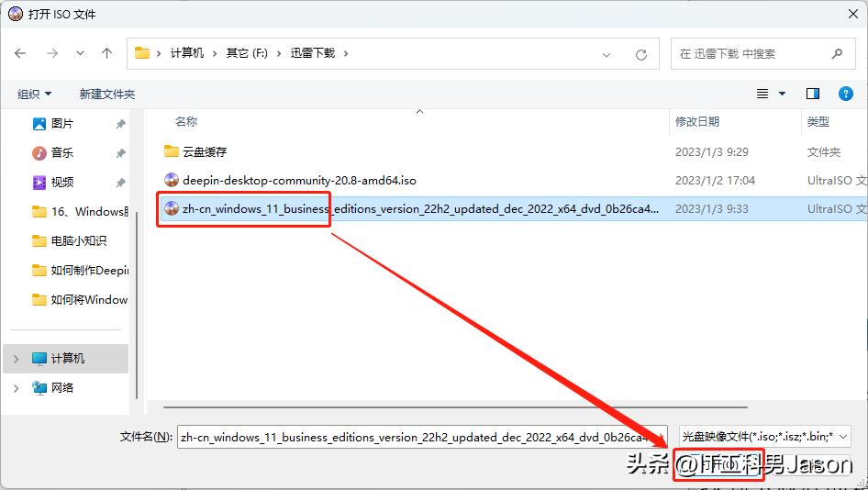Open the 如何将Window folder in sidebar
This screenshot has width=868, height=490.
[80, 299]
